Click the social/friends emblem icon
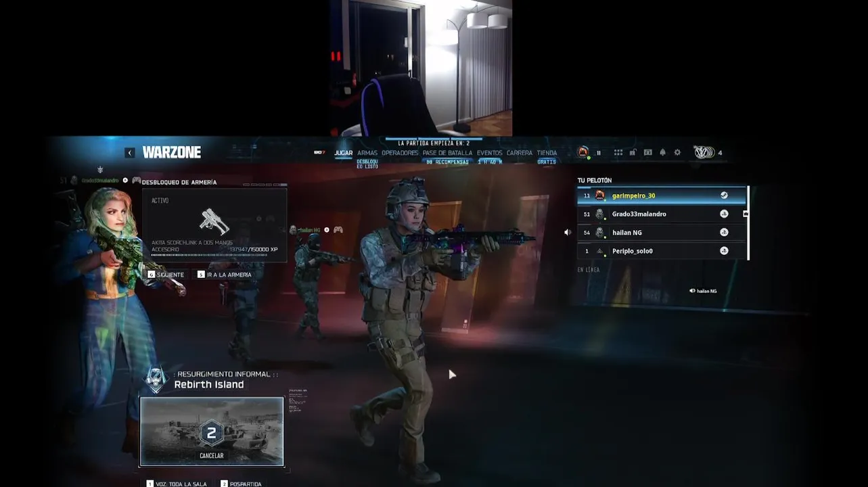This screenshot has height=487, width=868. 704,152
